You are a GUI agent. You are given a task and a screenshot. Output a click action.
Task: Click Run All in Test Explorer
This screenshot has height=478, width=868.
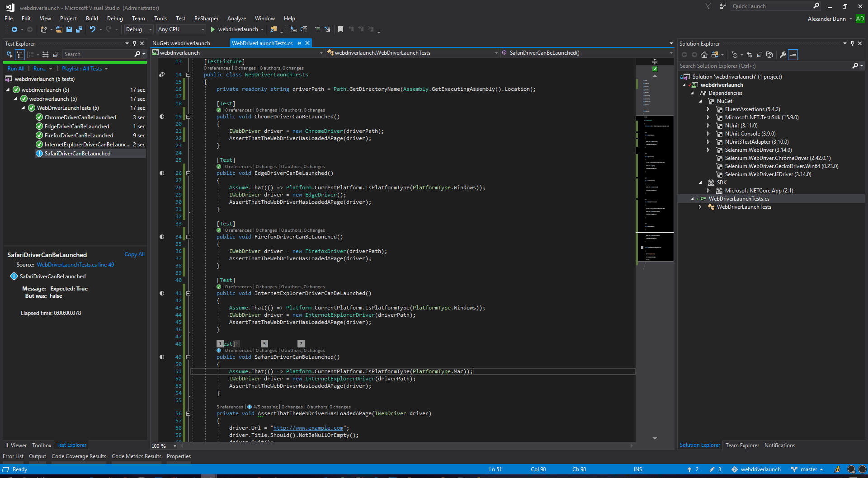pyautogui.click(x=16, y=69)
